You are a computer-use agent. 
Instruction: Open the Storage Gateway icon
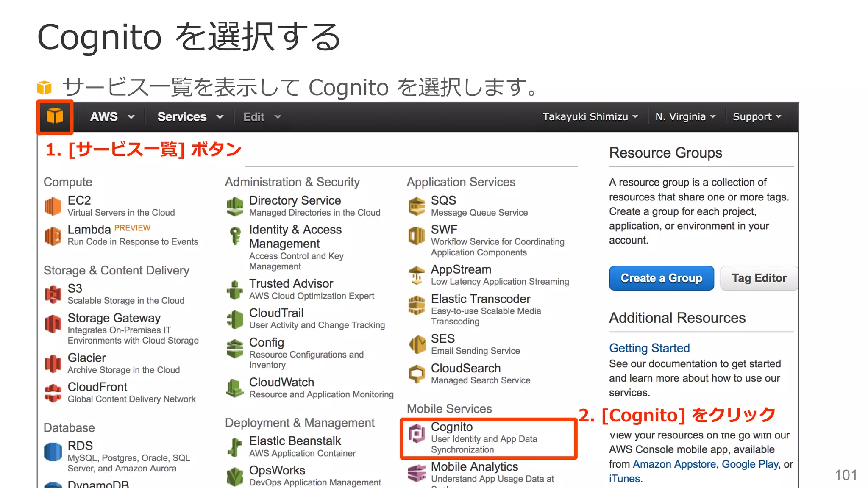[x=53, y=324]
